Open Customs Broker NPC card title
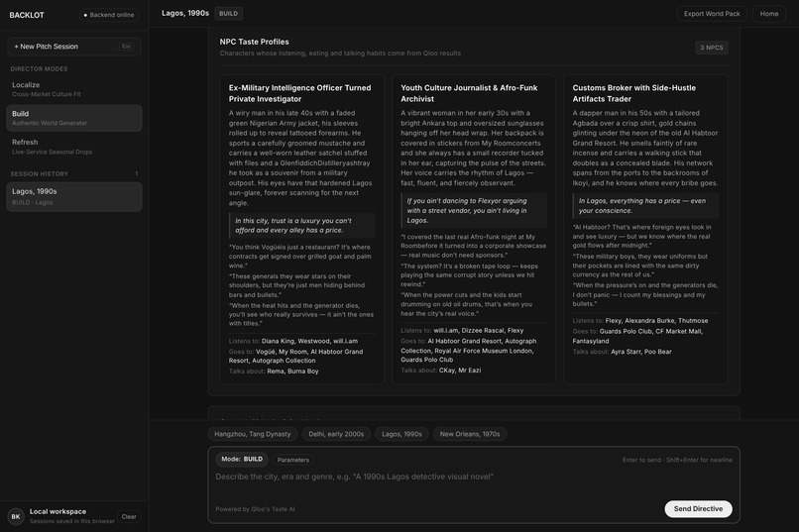 pyautogui.click(x=633, y=93)
